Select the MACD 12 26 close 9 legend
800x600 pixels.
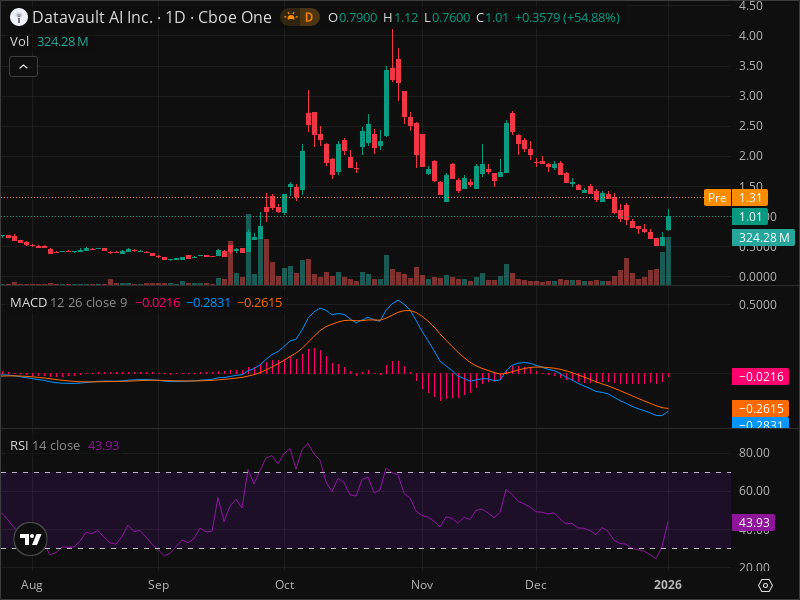[68, 303]
